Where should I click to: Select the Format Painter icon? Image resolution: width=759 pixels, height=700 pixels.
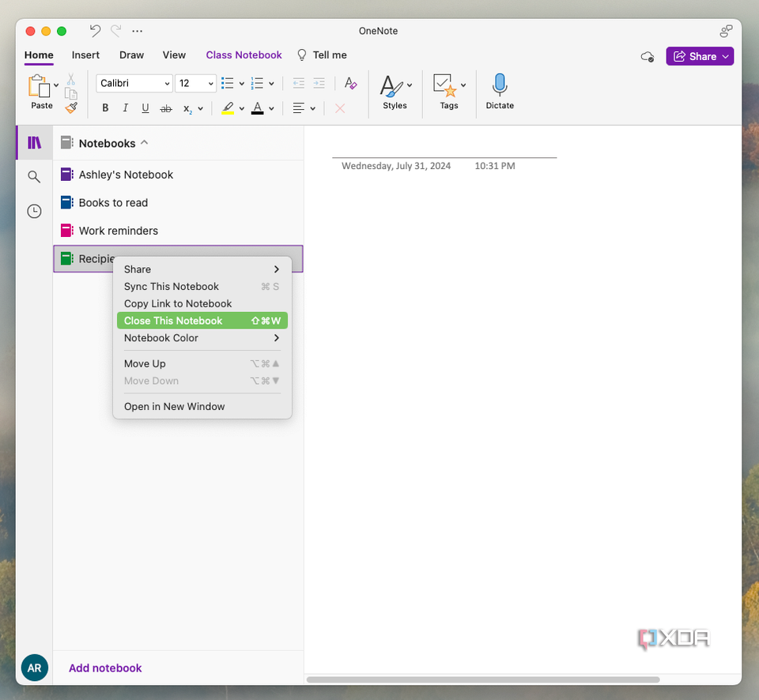[x=71, y=108]
